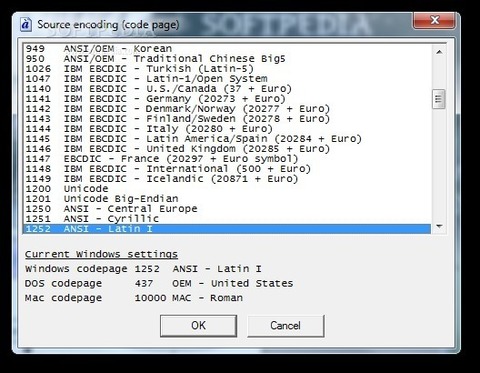This screenshot has height=373, width=480.
Task: Select 1146 United Kingdom code page
Action: (227, 149)
